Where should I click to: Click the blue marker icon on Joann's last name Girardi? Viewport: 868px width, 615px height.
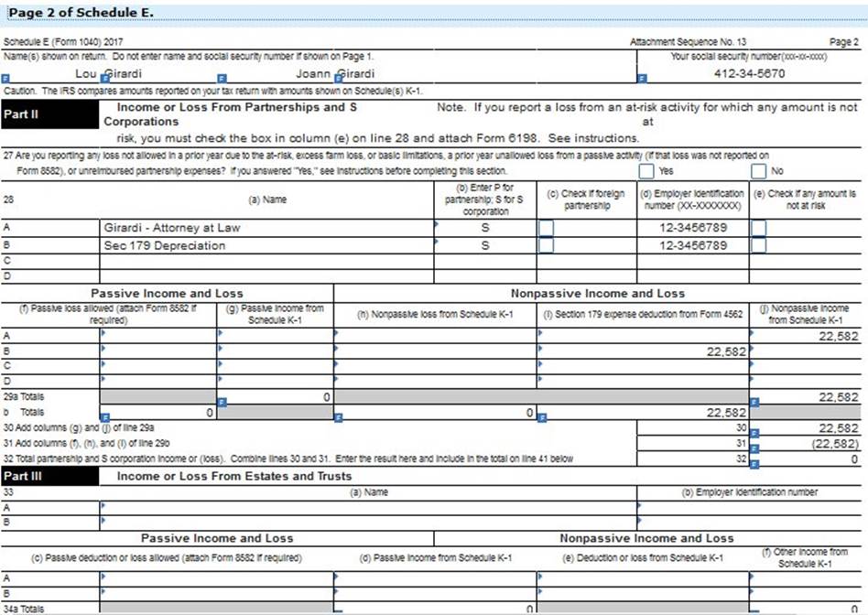pos(339,79)
